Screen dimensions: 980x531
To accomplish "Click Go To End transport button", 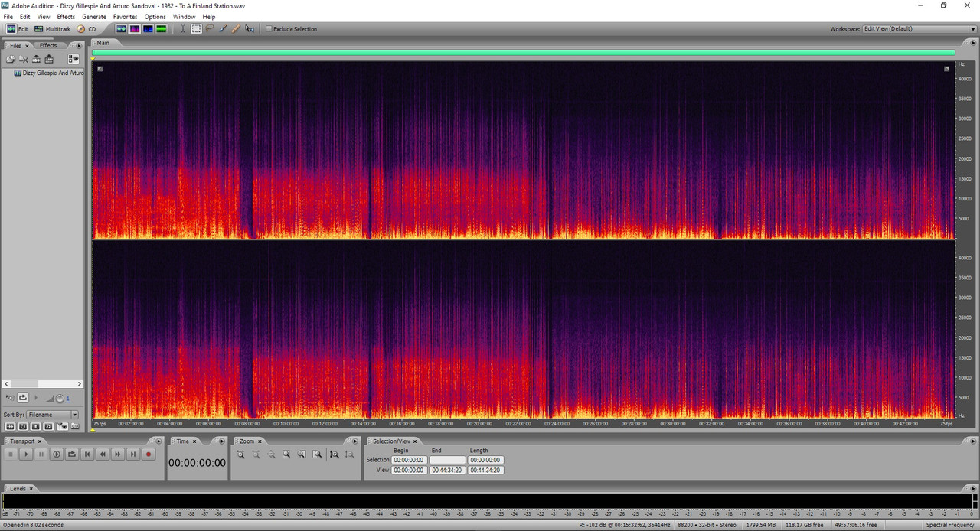I will click(133, 454).
